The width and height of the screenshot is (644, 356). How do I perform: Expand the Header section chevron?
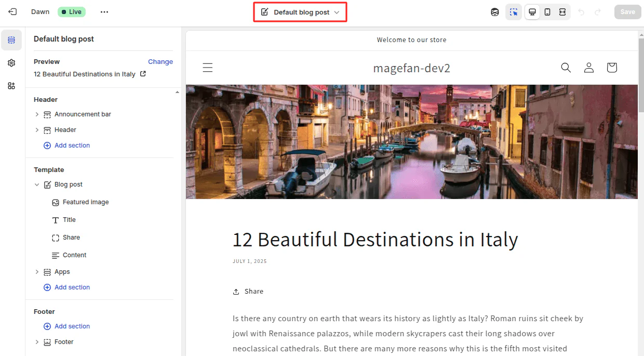pyautogui.click(x=37, y=130)
